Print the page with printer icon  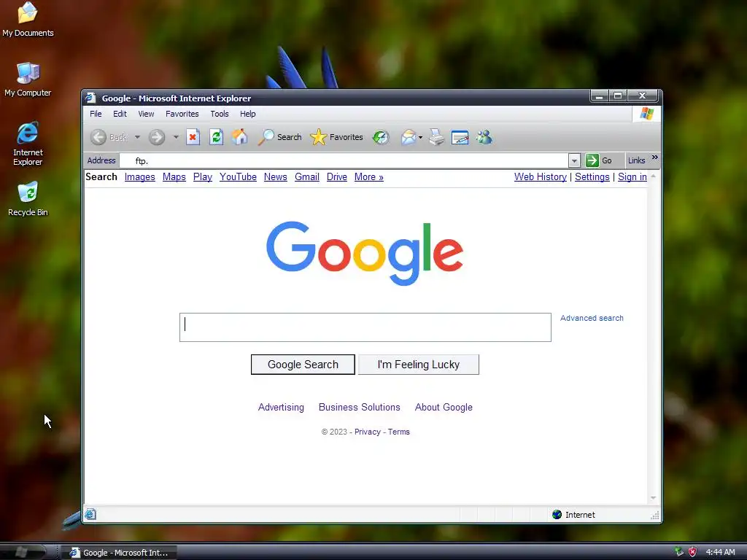[436, 137]
